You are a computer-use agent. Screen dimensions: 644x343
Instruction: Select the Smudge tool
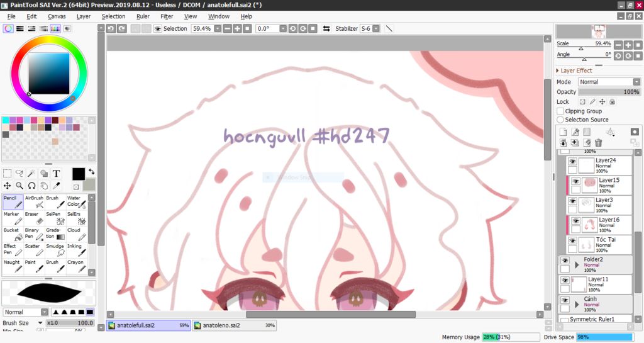click(55, 250)
